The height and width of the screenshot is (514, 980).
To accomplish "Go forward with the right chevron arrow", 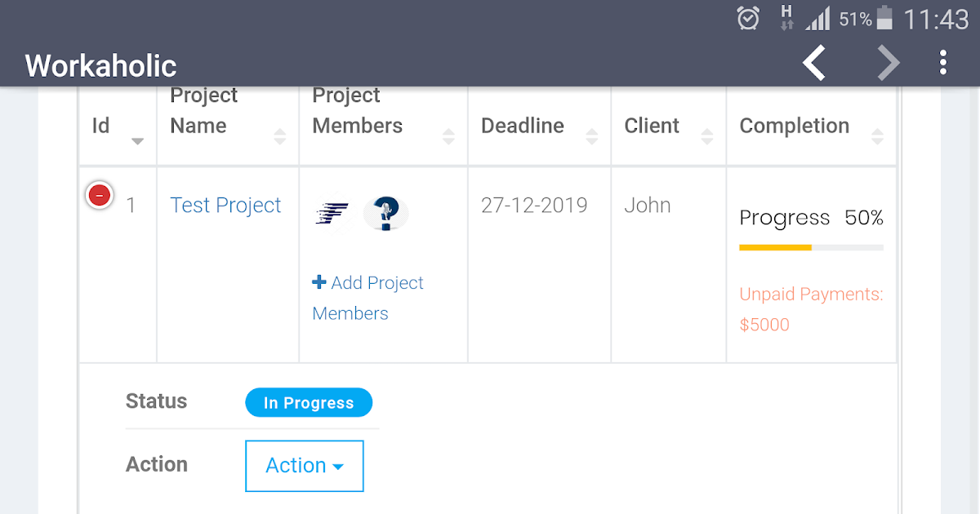I will click(x=888, y=64).
